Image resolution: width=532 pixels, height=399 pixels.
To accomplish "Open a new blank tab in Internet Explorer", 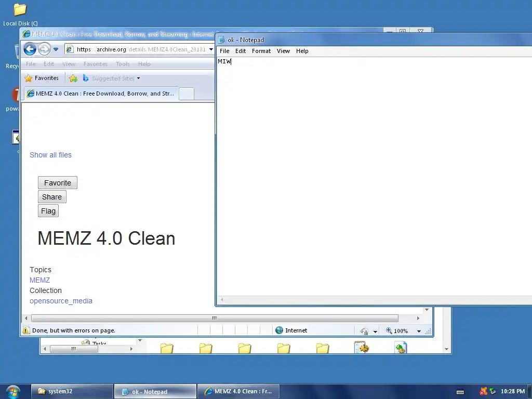I will click(x=187, y=94).
